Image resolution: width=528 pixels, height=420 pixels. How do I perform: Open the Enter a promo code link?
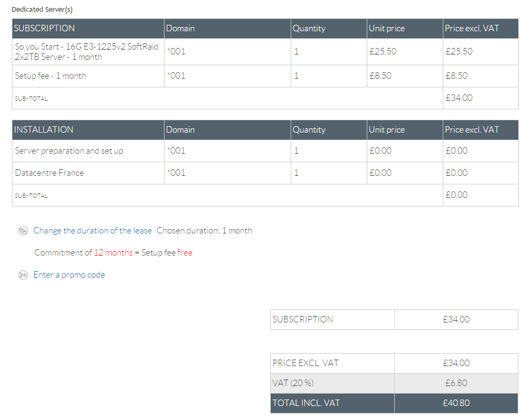tap(69, 274)
